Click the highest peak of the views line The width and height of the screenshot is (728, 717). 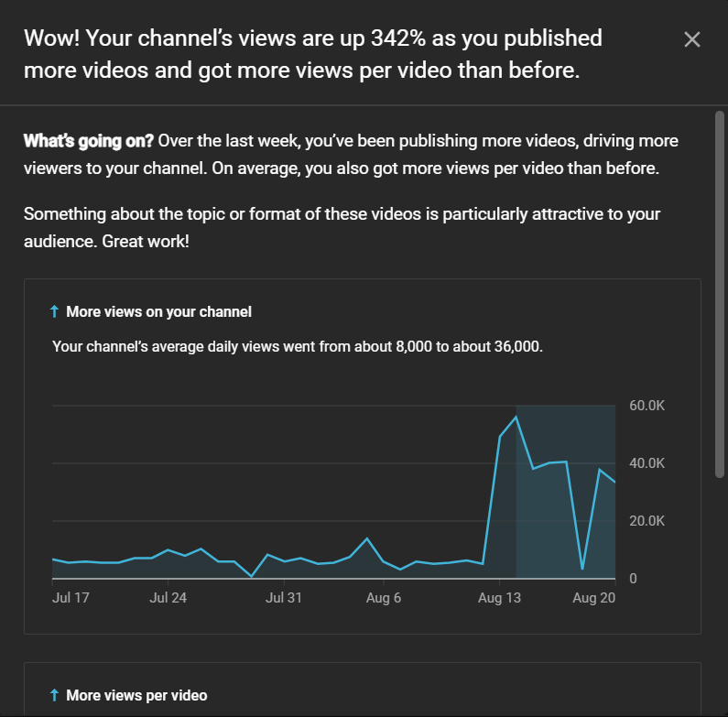click(516, 417)
